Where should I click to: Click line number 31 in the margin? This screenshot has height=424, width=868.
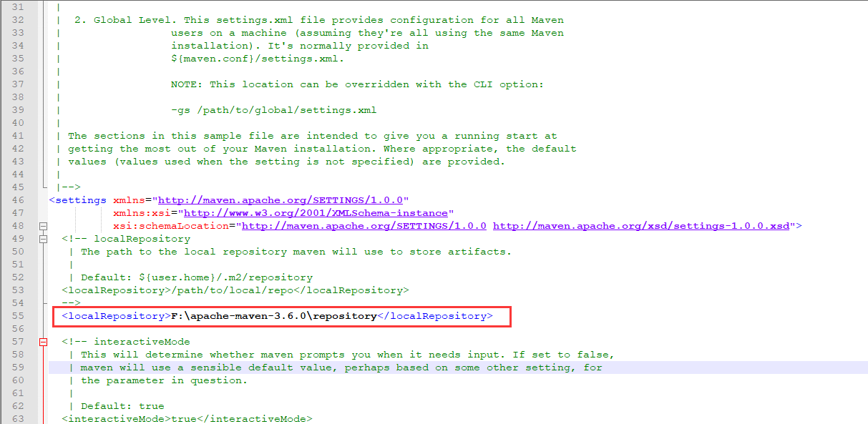click(17, 6)
